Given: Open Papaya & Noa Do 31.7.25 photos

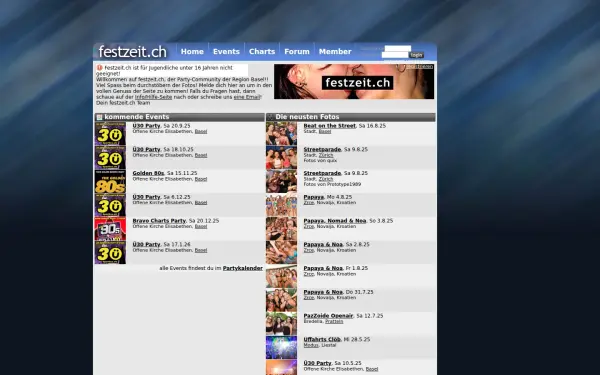Looking at the screenshot, I should pos(323,292).
